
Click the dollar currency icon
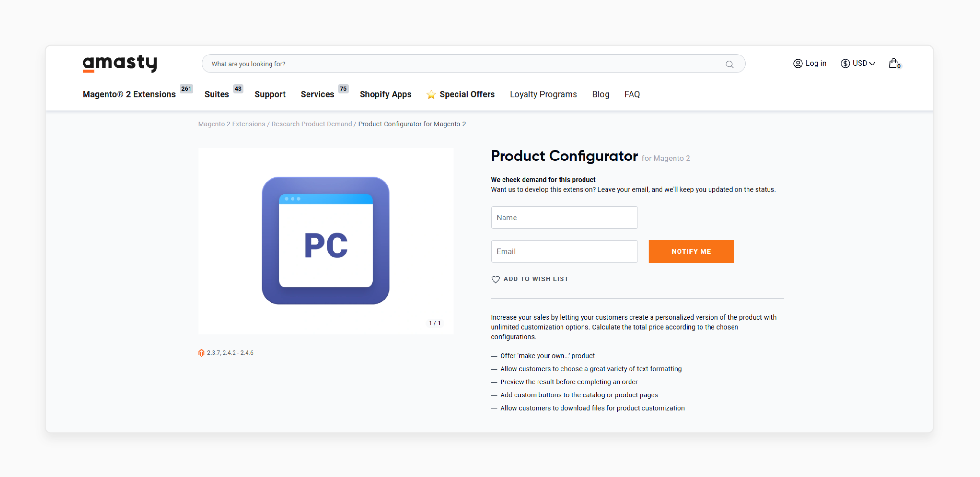tap(845, 64)
